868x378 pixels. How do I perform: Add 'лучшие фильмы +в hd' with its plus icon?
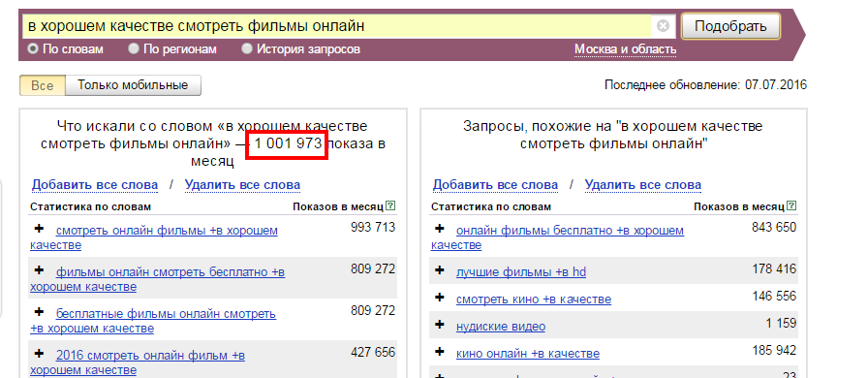[x=440, y=269]
